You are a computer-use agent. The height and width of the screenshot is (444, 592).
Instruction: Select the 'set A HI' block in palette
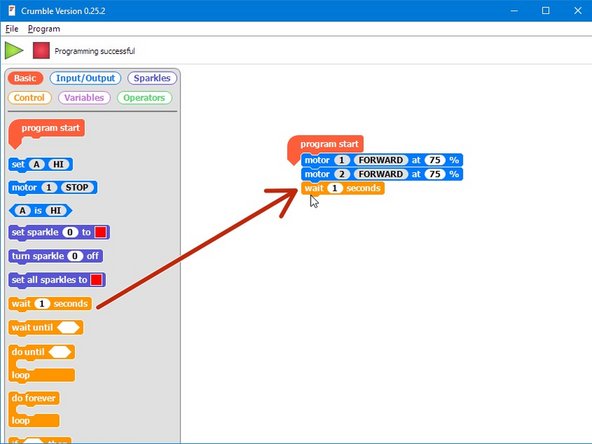(40, 165)
